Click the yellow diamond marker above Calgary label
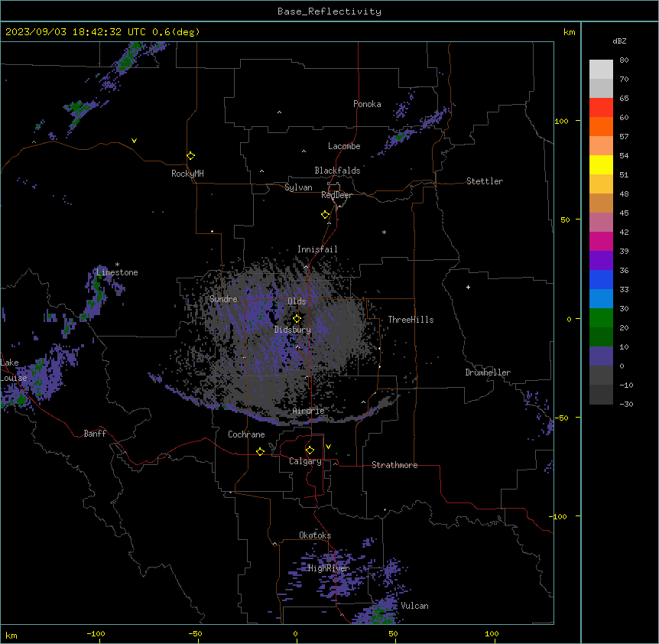Viewport: 659px width, 644px height. coord(310,450)
